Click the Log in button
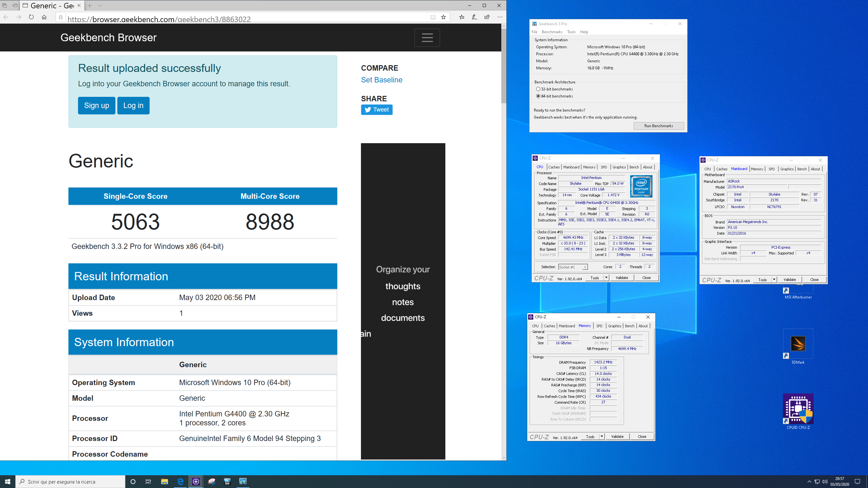Screen dimensions: 868x488 pos(133,105)
